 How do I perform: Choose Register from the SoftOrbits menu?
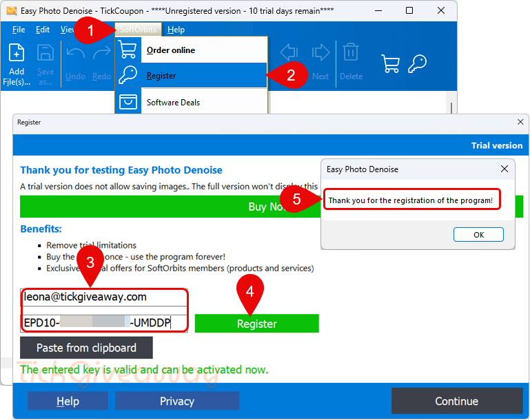coord(191,75)
